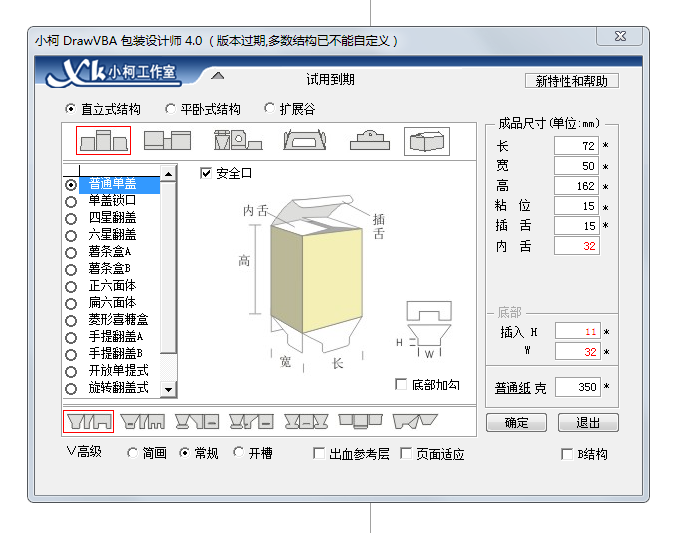Choose 菱形喜糖盒 from the box type list
687x533 pixels.
tap(118, 320)
